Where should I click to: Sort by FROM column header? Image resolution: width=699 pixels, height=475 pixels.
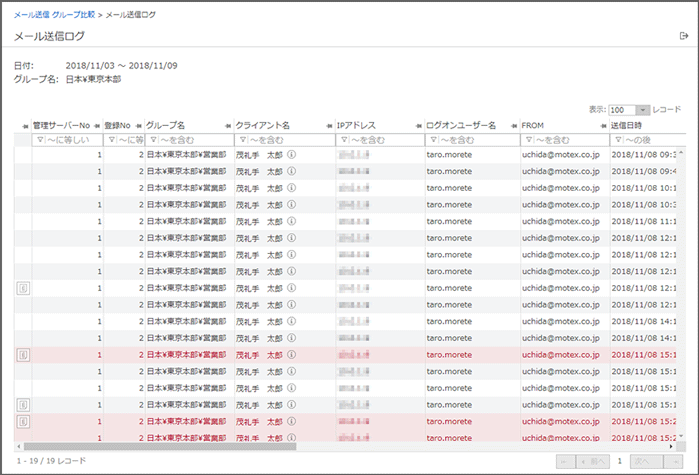(533, 126)
